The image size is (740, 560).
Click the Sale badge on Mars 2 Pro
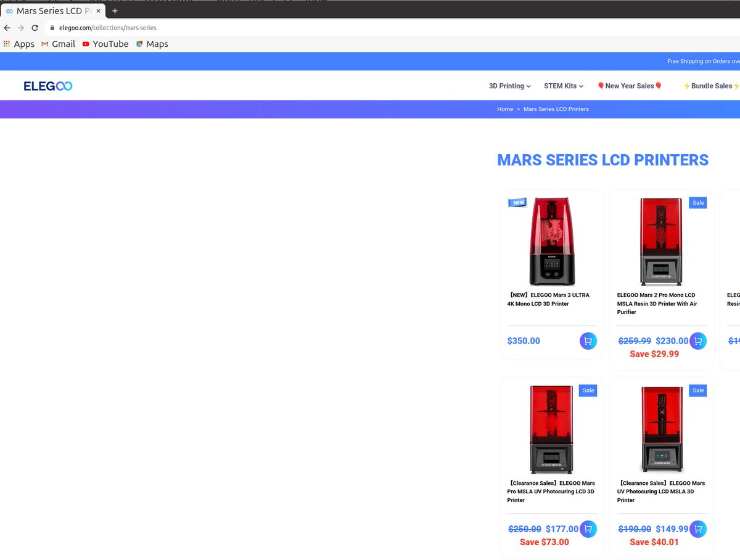point(698,203)
